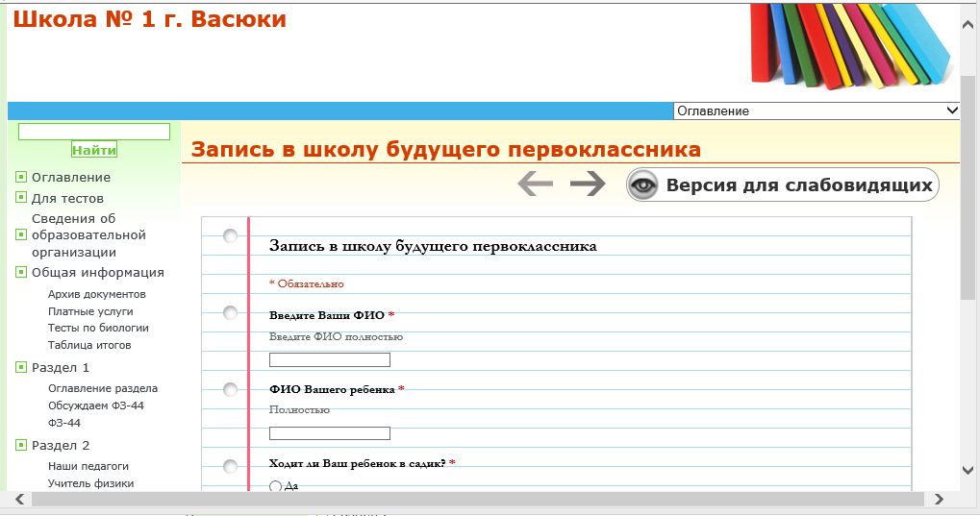This screenshot has height=516, width=980.
Task: Click the left arrow navigation icon
Action: pyautogui.click(x=535, y=184)
